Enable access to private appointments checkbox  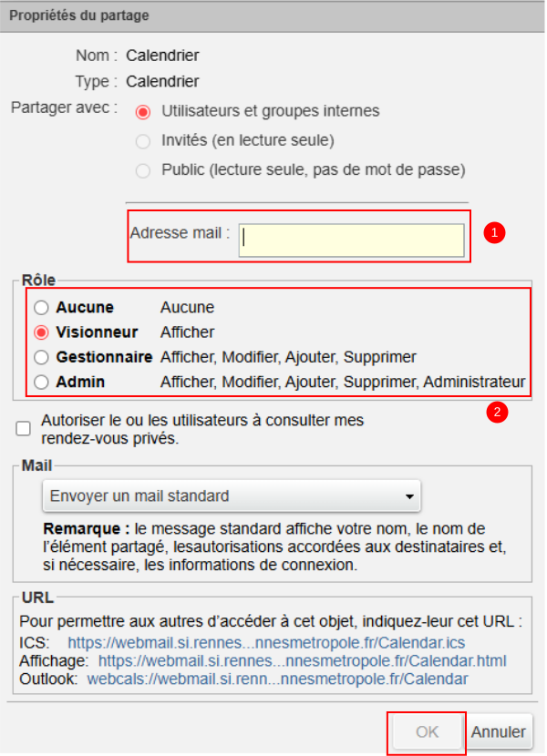tap(24, 427)
